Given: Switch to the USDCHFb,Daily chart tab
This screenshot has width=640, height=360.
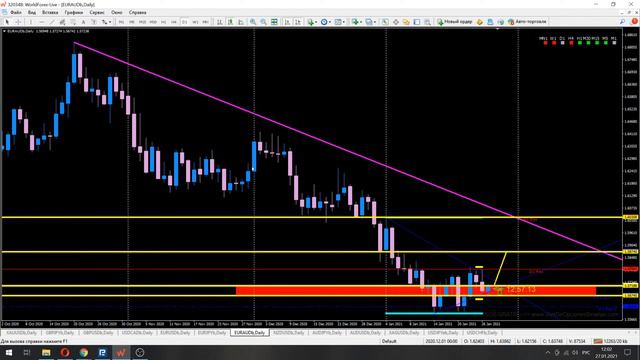Looking at the screenshot, I should coord(482,333).
